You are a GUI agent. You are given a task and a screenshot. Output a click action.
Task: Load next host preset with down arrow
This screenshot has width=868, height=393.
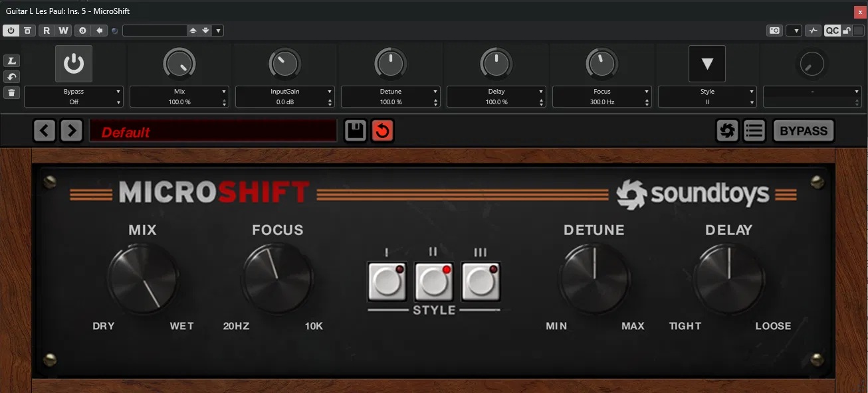pyautogui.click(x=206, y=31)
